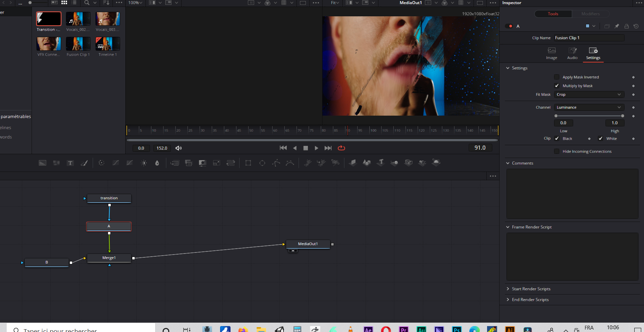The height and width of the screenshot is (332, 644).
Task: Open the Modifiers tab in Inspector
Action: click(x=590, y=14)
